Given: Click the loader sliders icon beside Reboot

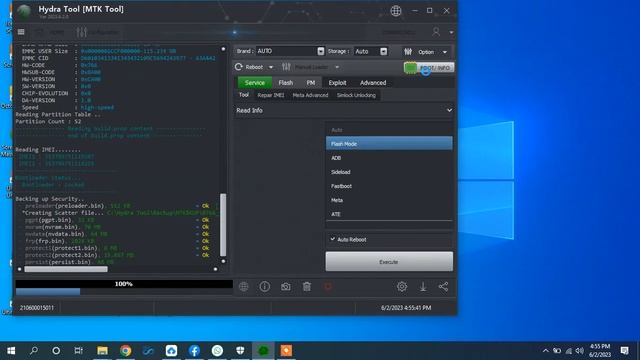Looking at the screenshot, I should (286, 67).
